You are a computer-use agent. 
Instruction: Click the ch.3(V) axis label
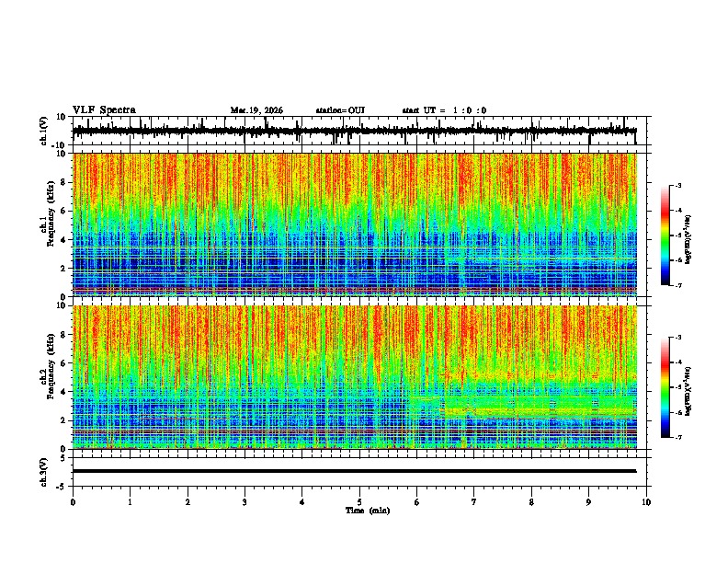(44, 472)
